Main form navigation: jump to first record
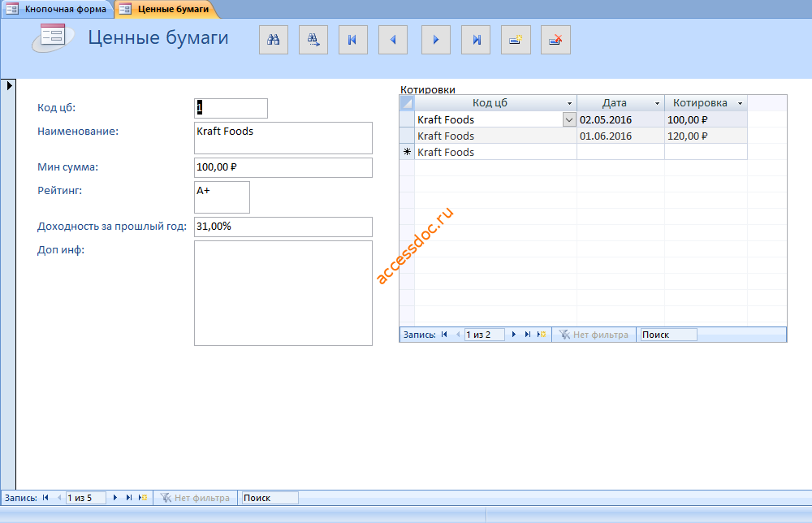Screen dimensions: 812x523 coord(45,498)
